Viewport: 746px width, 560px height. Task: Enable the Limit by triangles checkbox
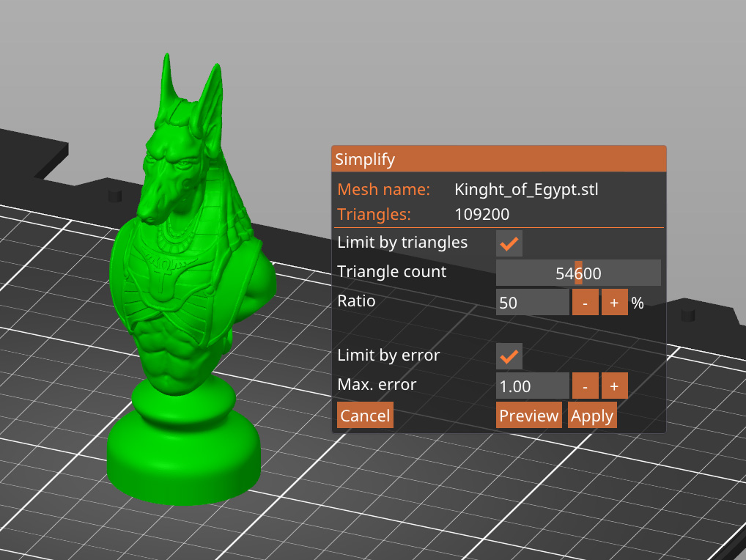pos(508,243)
